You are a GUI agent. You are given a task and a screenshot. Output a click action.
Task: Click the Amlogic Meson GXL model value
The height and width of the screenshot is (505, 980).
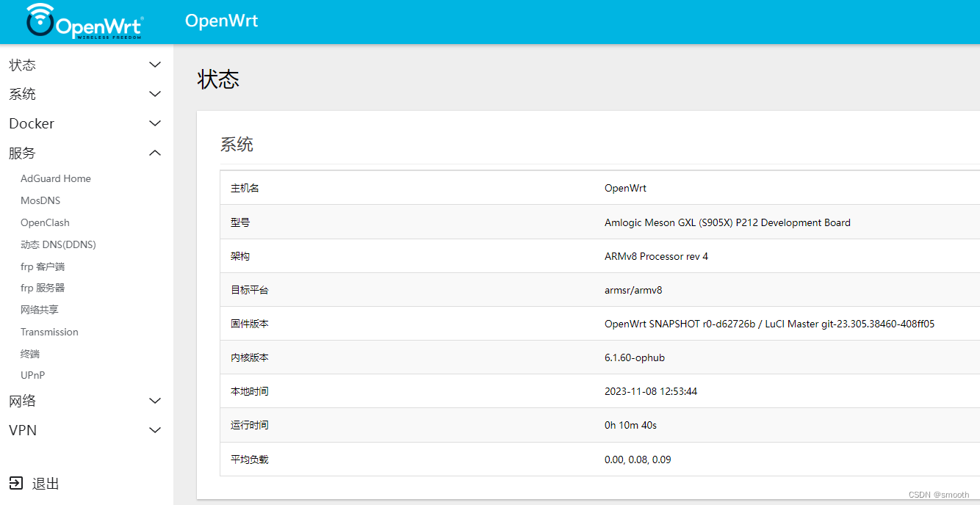[727, 222]
